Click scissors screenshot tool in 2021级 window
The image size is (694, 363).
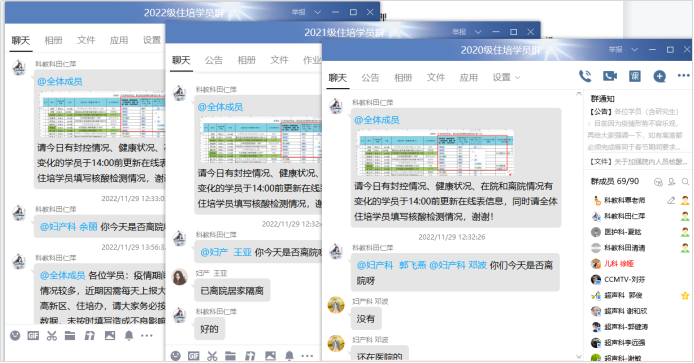(x=212, y=355)
